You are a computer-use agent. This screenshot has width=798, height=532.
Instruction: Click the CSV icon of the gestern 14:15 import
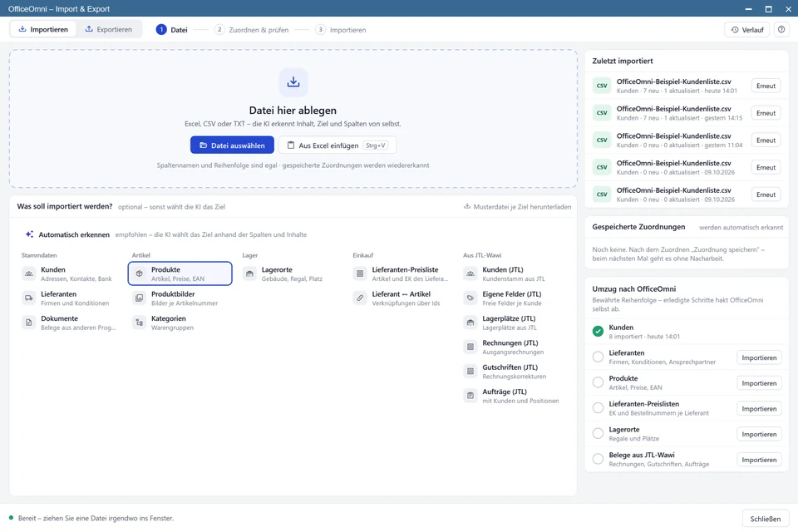coord(602,113)
